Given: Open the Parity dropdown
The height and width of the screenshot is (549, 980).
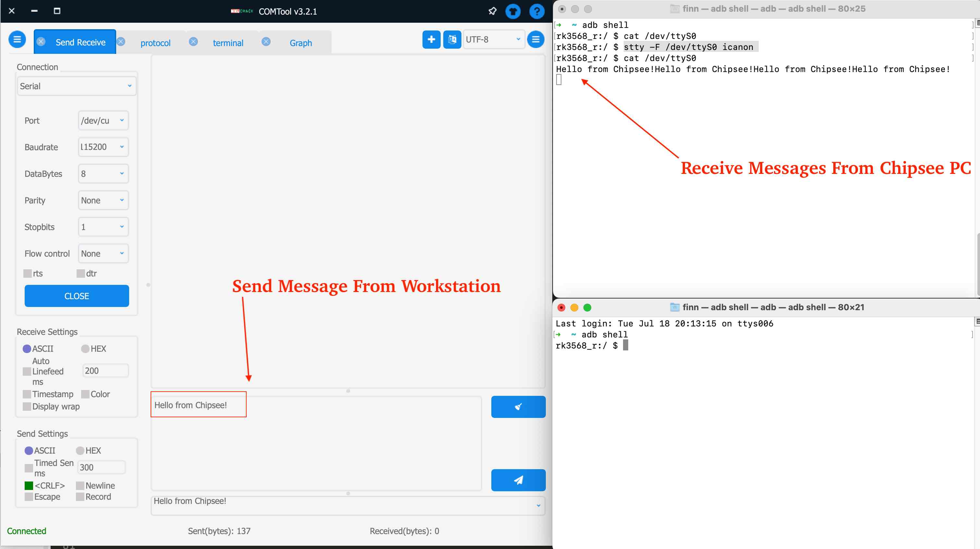Looking at the screenshot, I should 103,200.
